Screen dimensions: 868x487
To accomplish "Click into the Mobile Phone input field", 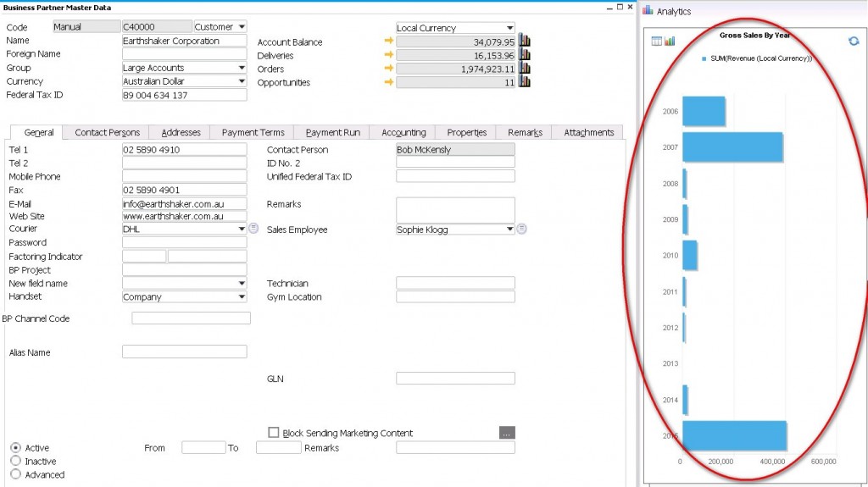I will point(184,176).
